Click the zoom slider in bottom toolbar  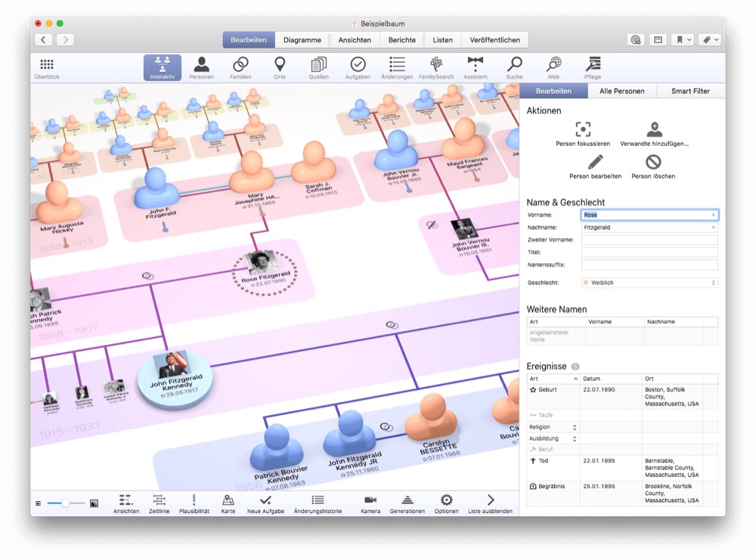point(66,503)
